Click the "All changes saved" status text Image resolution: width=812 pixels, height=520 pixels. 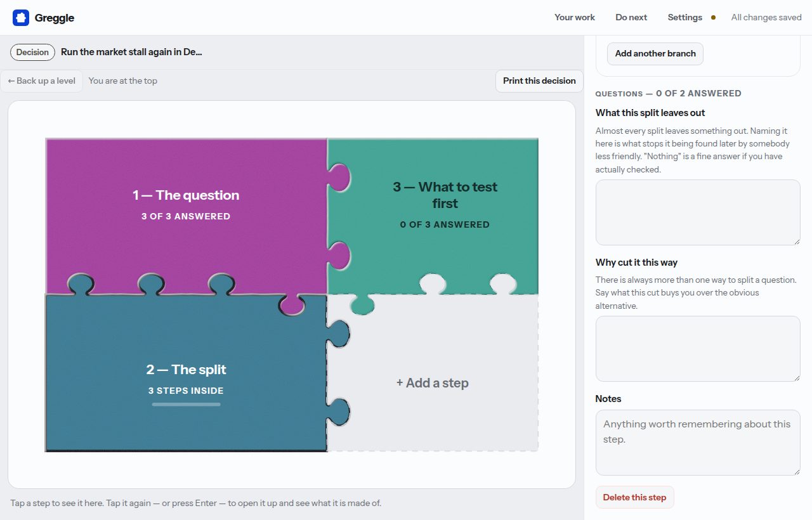coord(766,18)
